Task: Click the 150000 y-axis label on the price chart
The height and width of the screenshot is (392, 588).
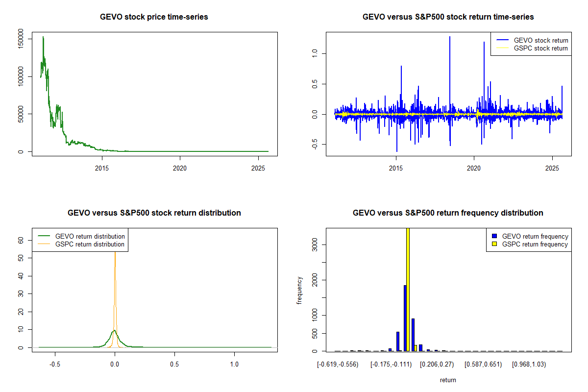Action: coord(20,38)
